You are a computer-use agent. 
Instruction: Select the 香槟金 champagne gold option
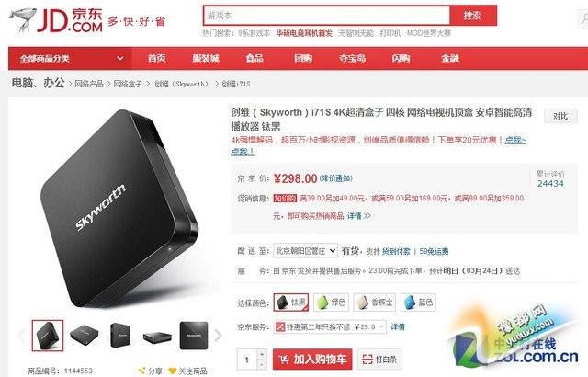(x=374, y=303)
